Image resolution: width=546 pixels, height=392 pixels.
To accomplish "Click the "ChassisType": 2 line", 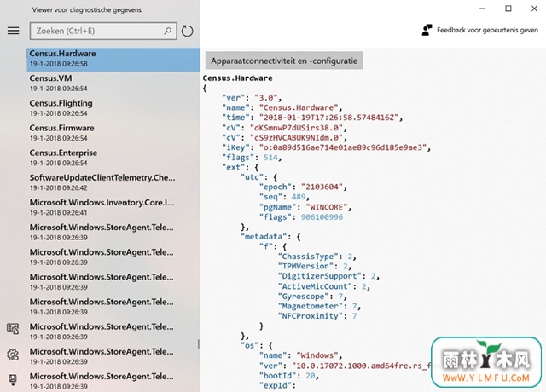I will coord(317,257).
